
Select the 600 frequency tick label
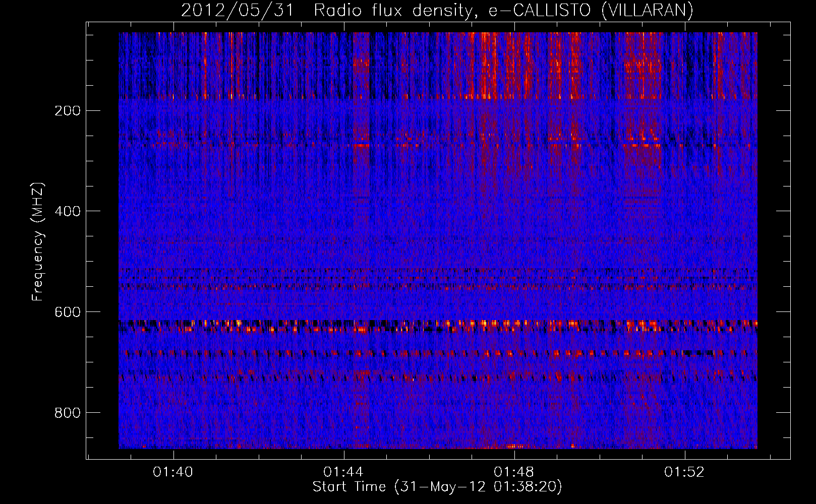[67, 312]
